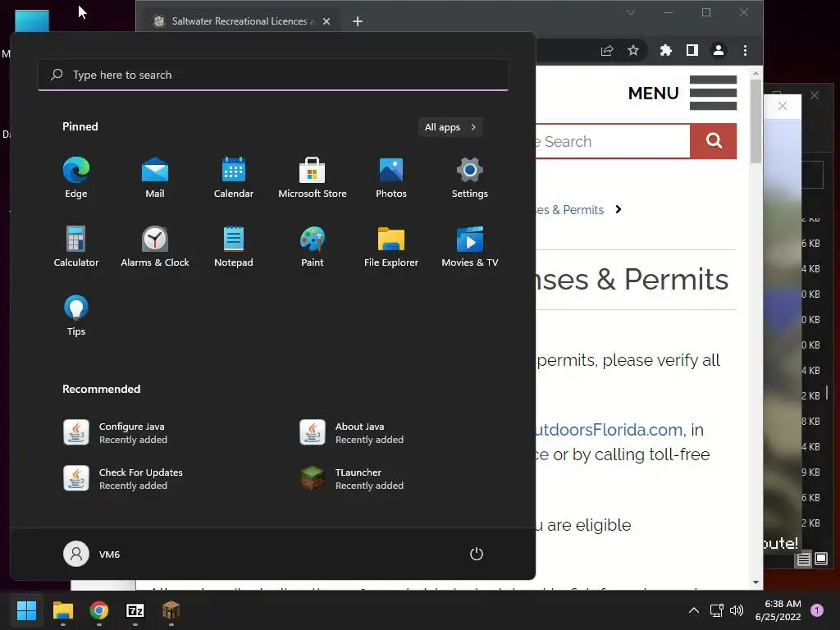Open network status tray icon

[x=716, y=610]
